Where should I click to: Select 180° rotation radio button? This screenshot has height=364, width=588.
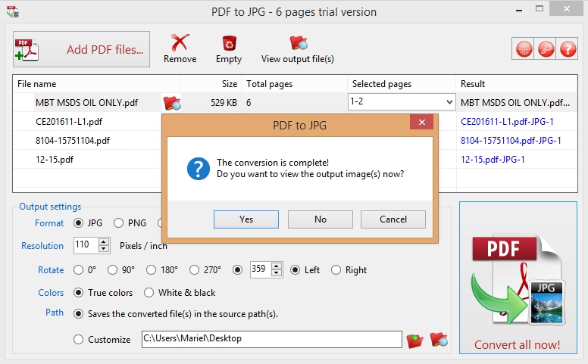[x=151, y=270]
